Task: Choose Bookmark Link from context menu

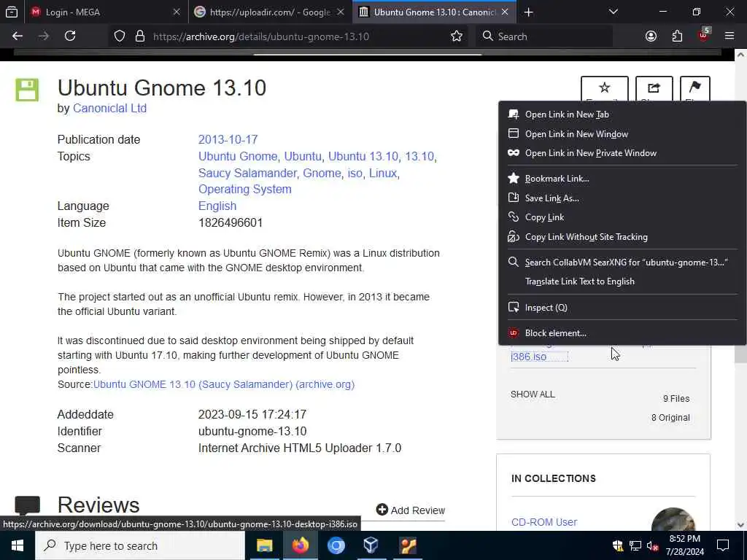Action: point(622,179)
